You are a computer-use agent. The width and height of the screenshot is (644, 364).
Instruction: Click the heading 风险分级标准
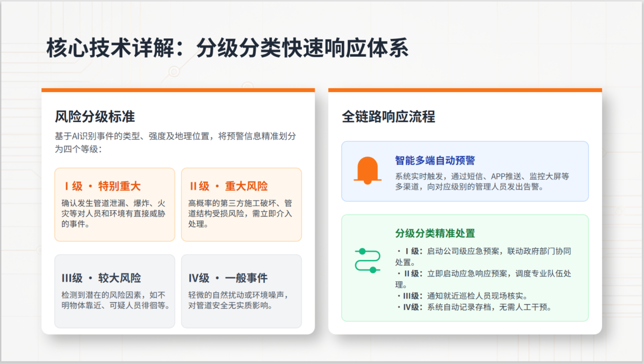click(95, 117)
